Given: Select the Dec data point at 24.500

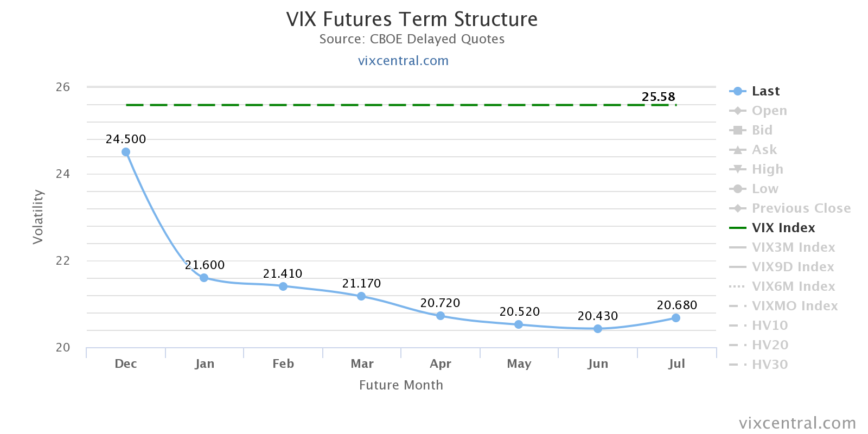Looking at the screenshot, I should point(126,152).
